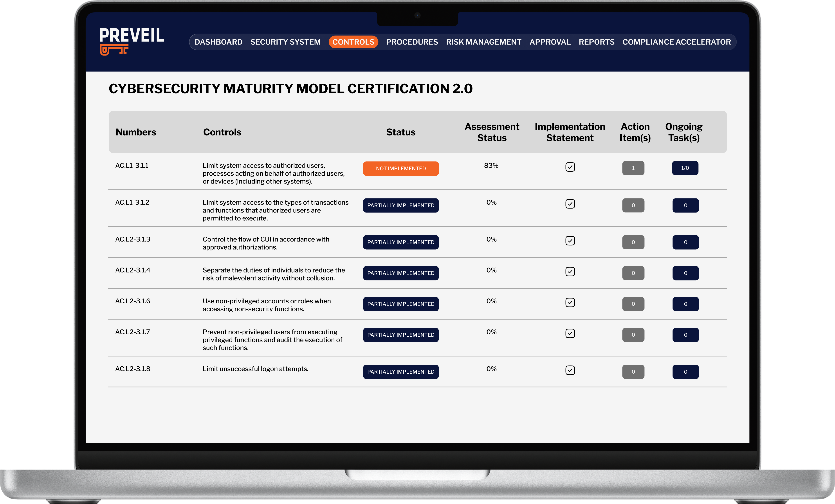Click control number AC.L2-3.1.4

click(x=133, y=270)
